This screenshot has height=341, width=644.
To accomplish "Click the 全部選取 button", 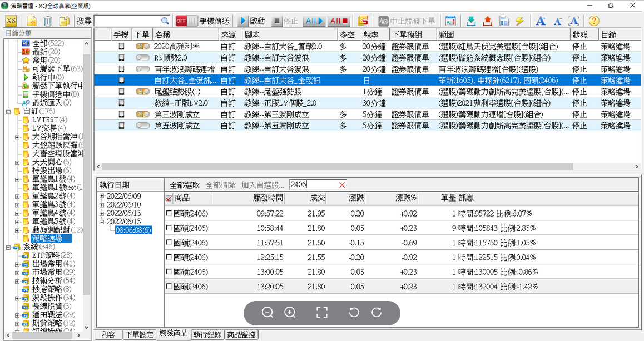I will (185, 185).
